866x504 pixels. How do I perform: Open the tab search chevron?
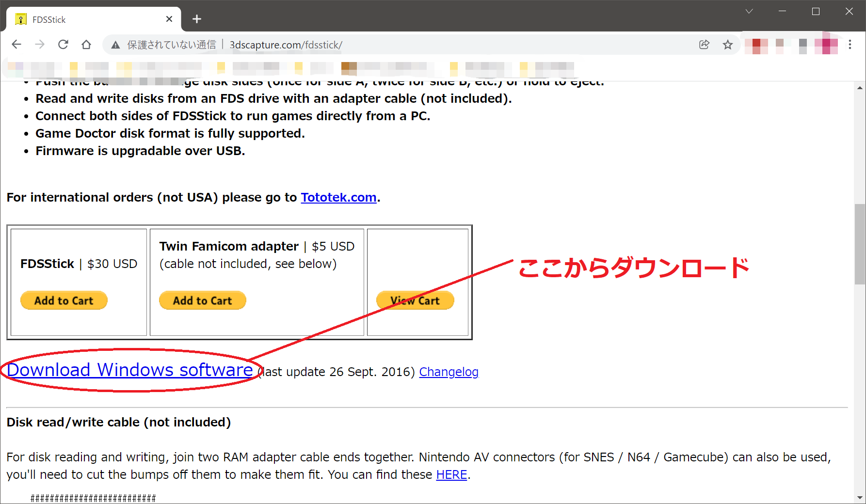tap(749, 11)
